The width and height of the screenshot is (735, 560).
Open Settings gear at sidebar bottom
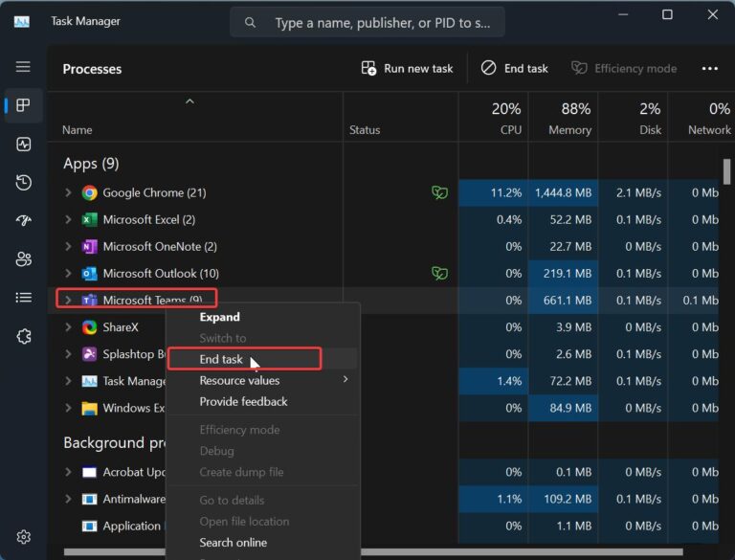(23, 537)
